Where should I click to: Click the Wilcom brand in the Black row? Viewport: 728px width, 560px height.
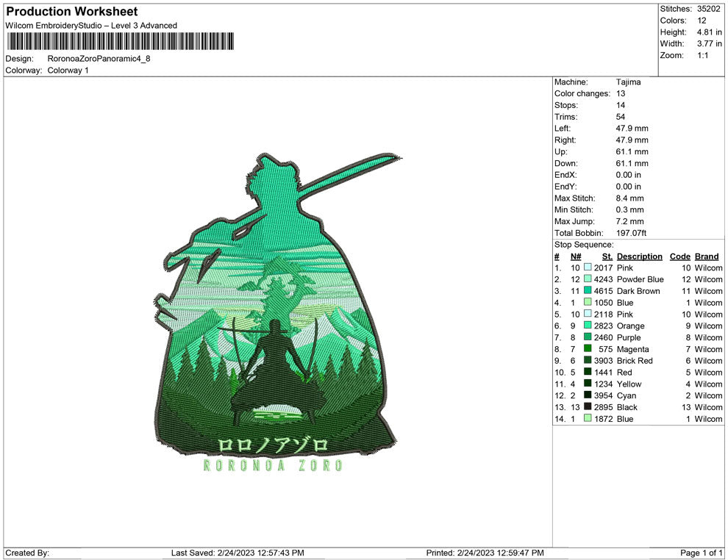click(x=708, y=406)
